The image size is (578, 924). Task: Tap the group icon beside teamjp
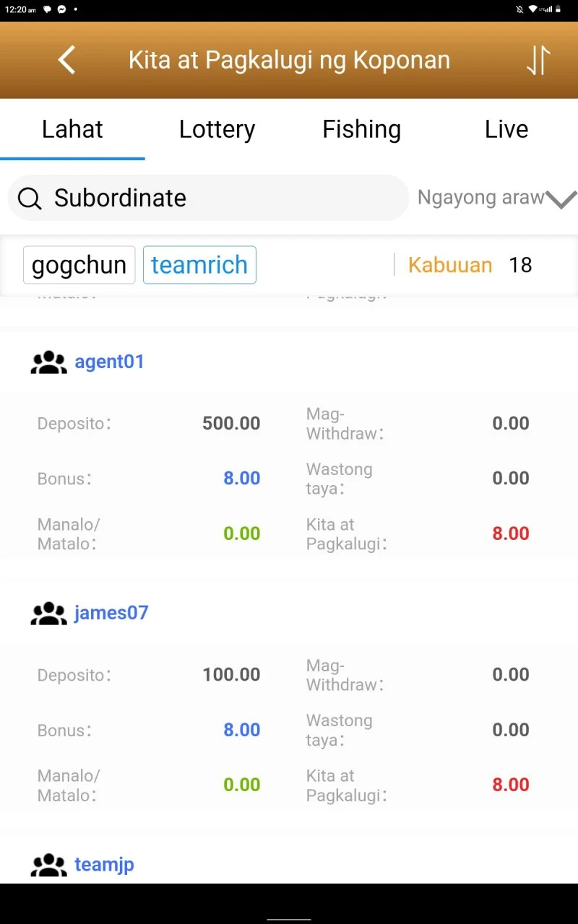[x=48, y=864]
